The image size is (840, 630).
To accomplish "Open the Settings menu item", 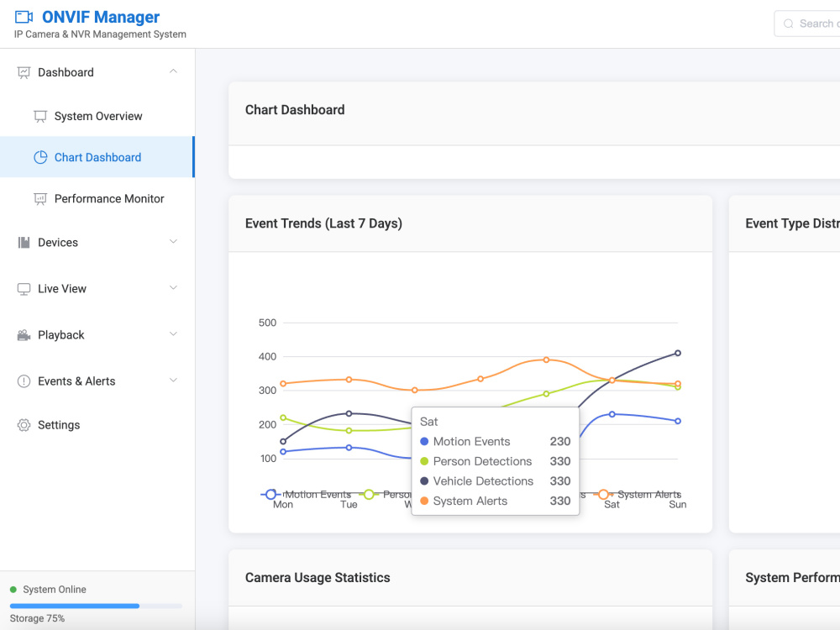I will 97,425.
